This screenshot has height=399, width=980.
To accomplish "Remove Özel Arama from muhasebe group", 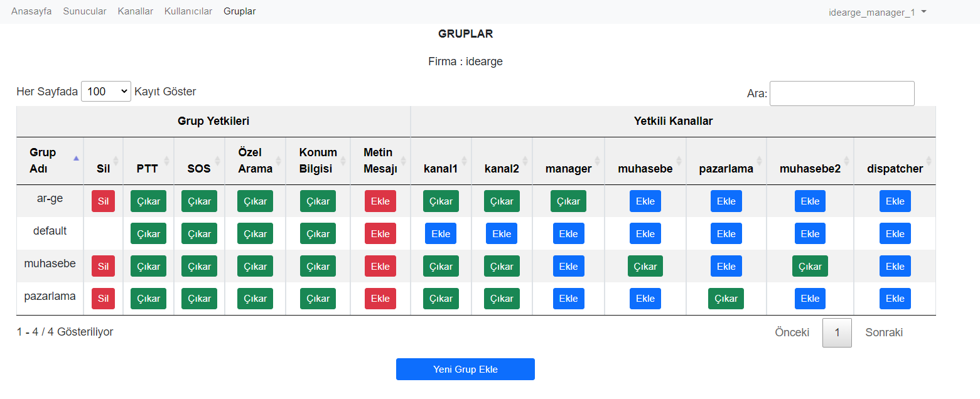I will [x=256, y=267].
